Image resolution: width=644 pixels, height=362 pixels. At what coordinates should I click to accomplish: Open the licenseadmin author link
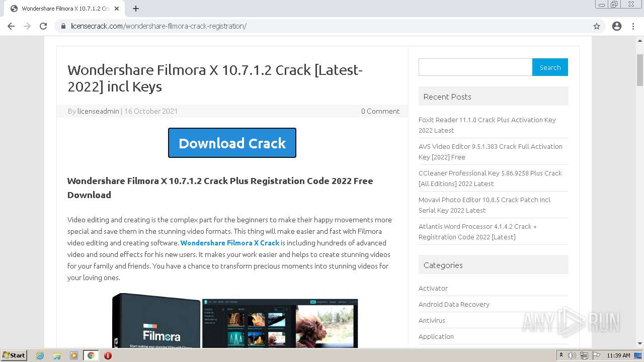98,111
